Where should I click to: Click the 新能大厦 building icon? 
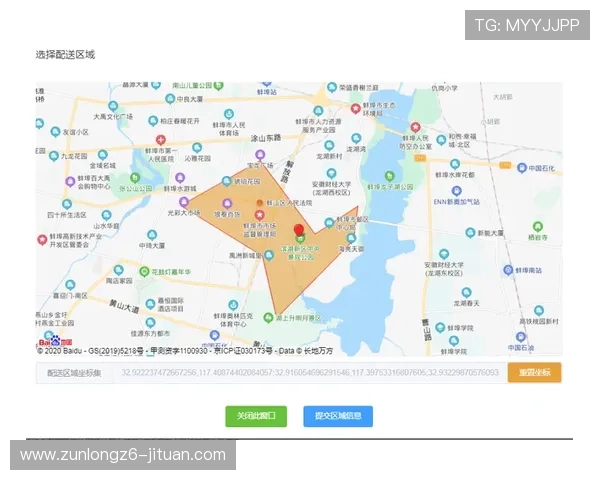coord(470,233)
